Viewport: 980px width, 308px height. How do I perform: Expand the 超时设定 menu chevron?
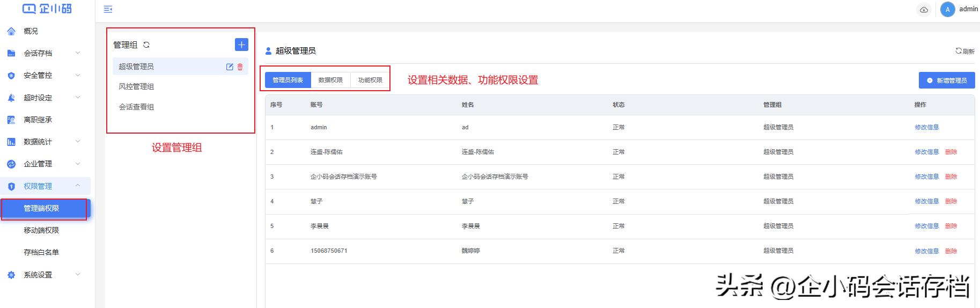coord(78,98)
